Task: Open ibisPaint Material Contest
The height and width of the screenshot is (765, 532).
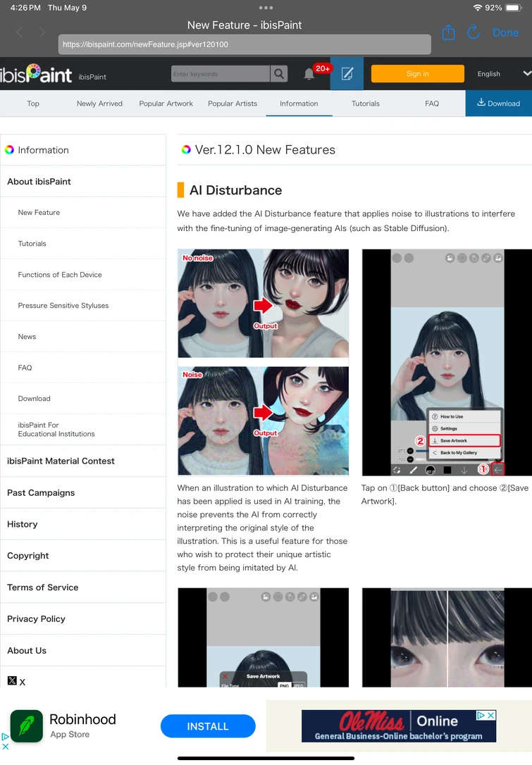Action: 83,461
